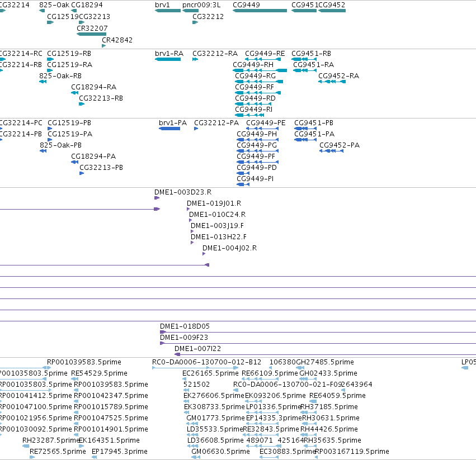Click protein CG9449-PG
The width and height of the screenshot is (476, 460).
coord(257,151)
